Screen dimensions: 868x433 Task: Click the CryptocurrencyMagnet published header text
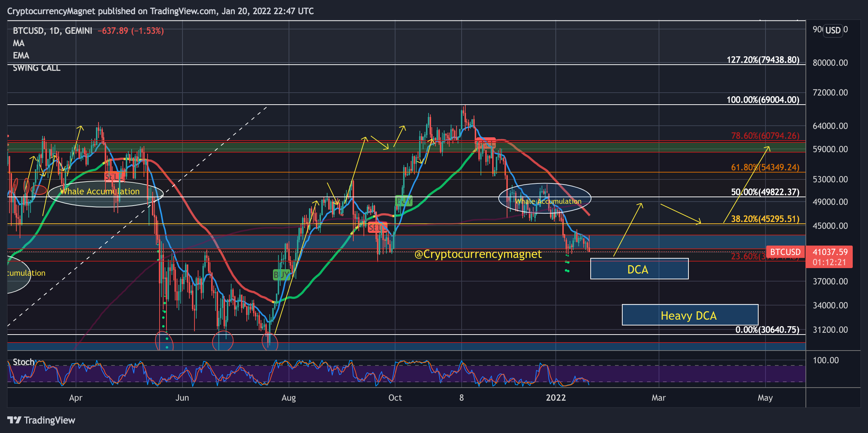point(160,11)
